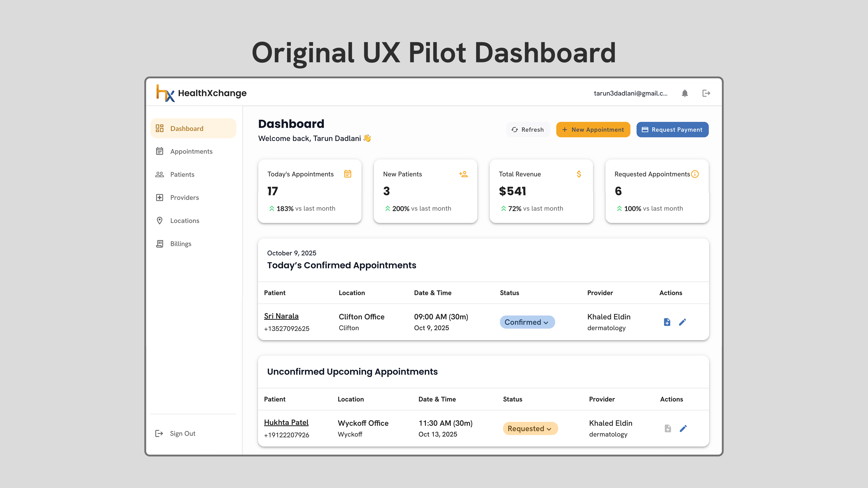Click the Total Revenue value $541
This screenshot has height=488, width=868.
point(512,191)
